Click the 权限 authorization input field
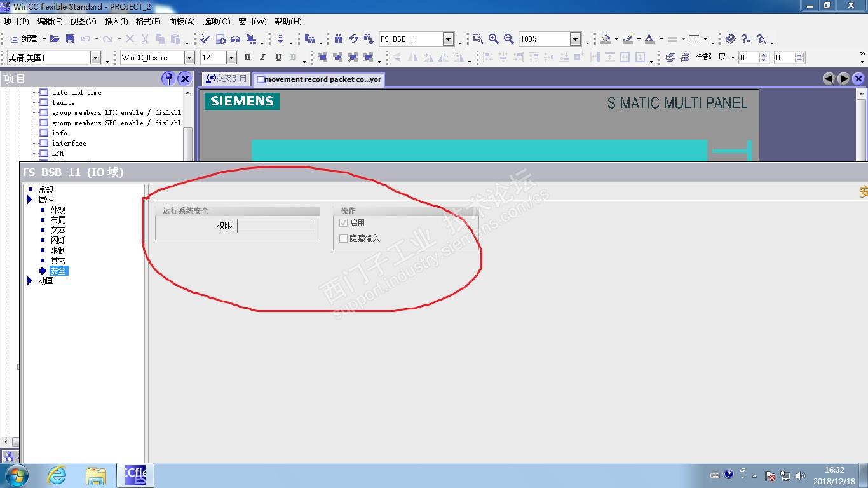Image resolution: width=868 pixels, height=488 pixels. (276, 226)
